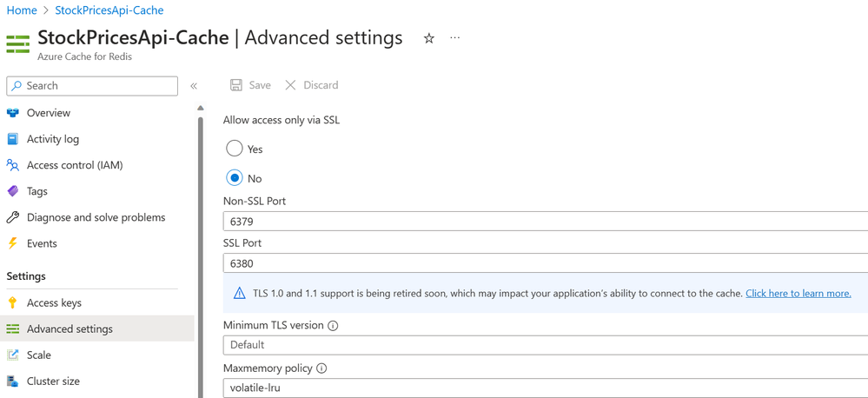868x398 pixels.
Task: Open the Minimum TLS version dropdown
Action: [545, 345]
